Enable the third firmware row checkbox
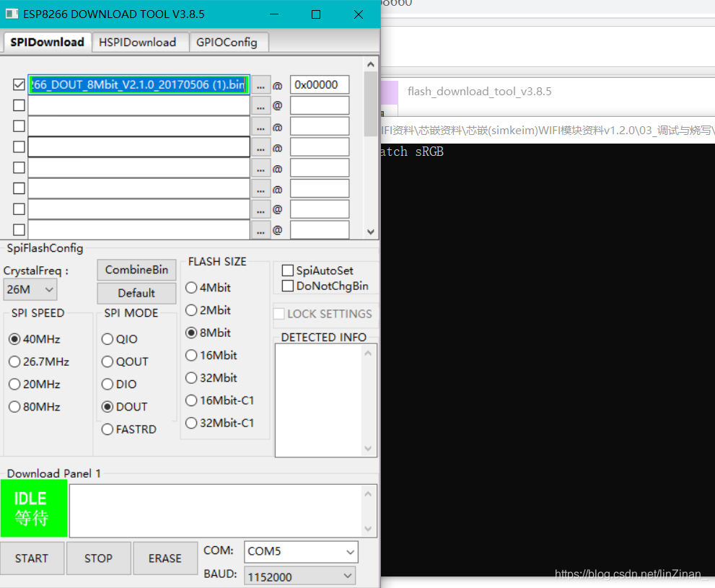715x588 pixels. [x=19, y=126]
